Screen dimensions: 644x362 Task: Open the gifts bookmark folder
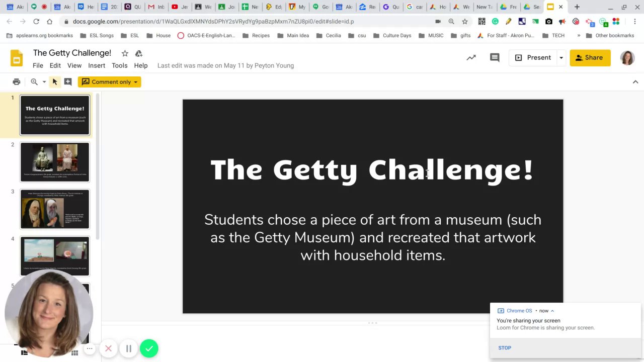coord(460,36)
